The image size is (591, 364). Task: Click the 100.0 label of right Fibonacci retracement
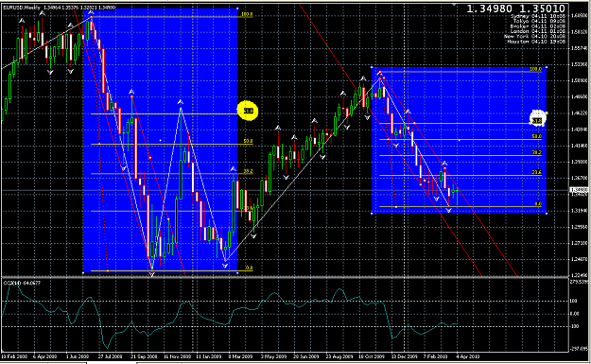click(x=535, y=69)
